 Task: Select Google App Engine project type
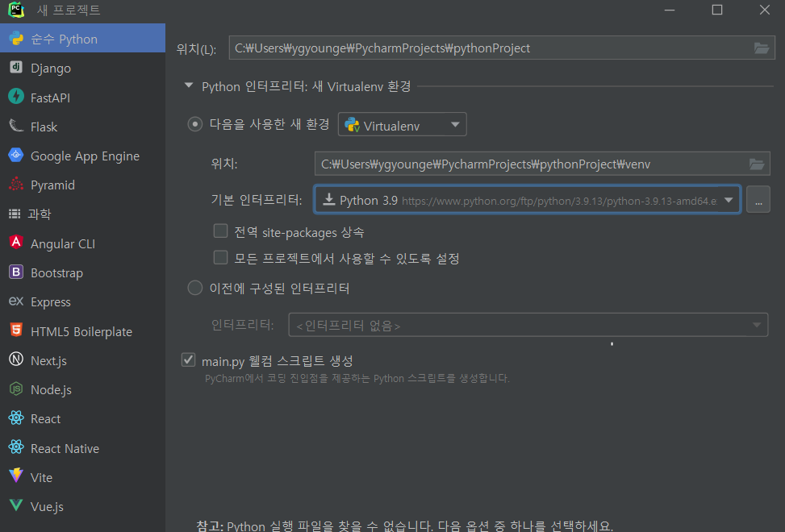tap(82, 156)
